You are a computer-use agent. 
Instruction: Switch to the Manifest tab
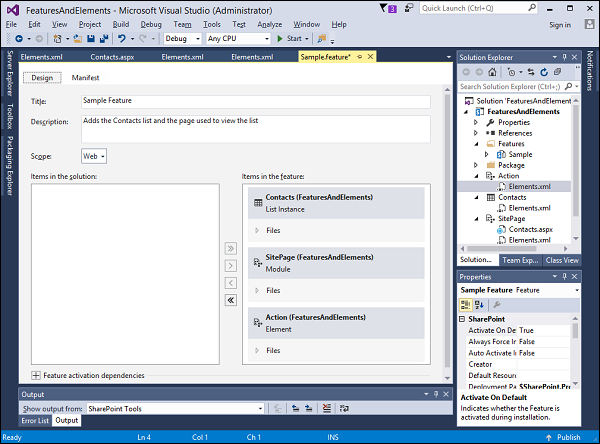pos(85,78)
